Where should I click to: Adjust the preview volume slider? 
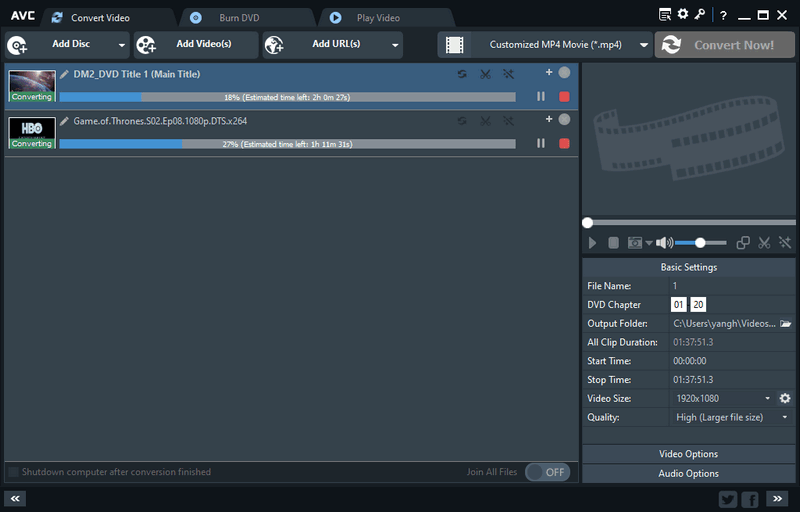point(701,243)
